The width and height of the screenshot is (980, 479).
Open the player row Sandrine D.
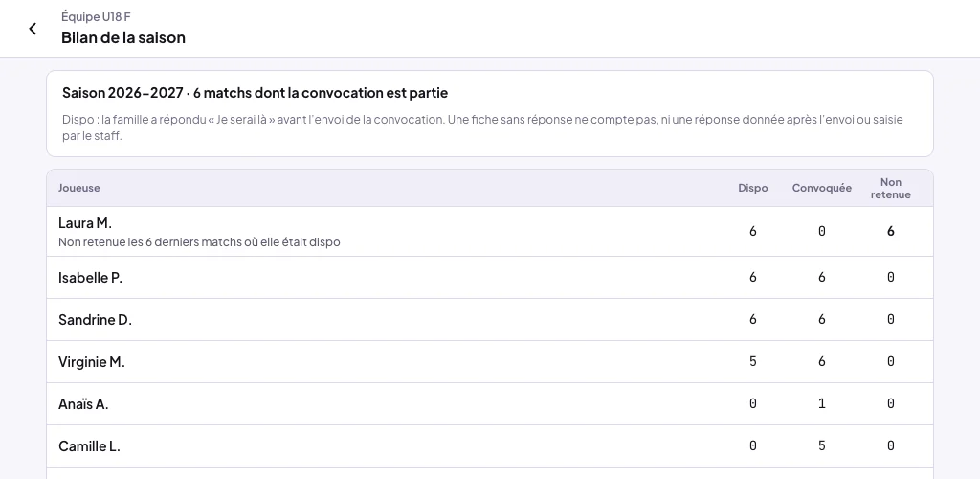click(x=490, y=320)
